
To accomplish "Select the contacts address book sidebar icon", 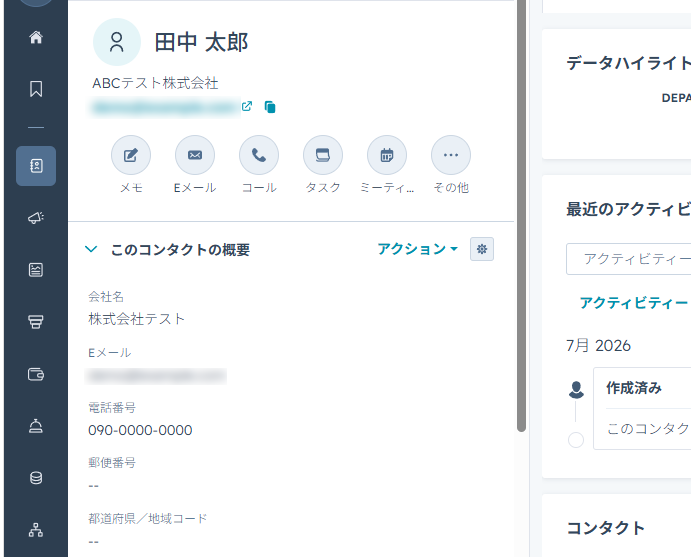I will pos(36,166).
